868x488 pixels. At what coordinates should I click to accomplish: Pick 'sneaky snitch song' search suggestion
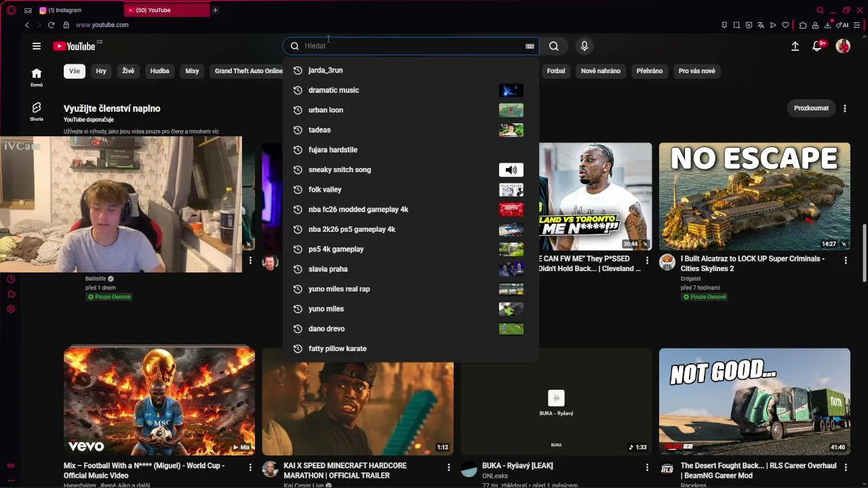411,169
